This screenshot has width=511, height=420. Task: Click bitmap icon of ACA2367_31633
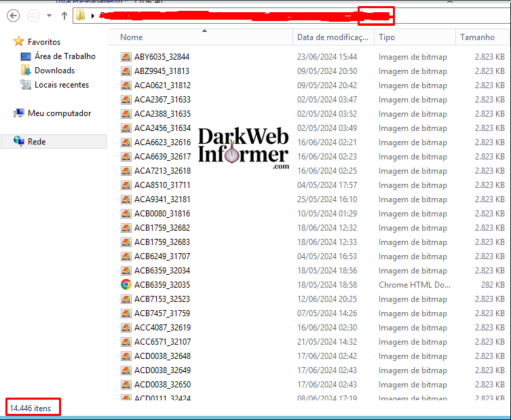tap(126, 100)
